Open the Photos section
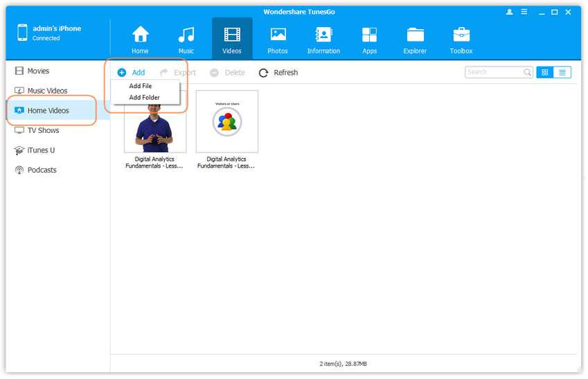Screen dimensions: 588x379 (x=278, y=39)
